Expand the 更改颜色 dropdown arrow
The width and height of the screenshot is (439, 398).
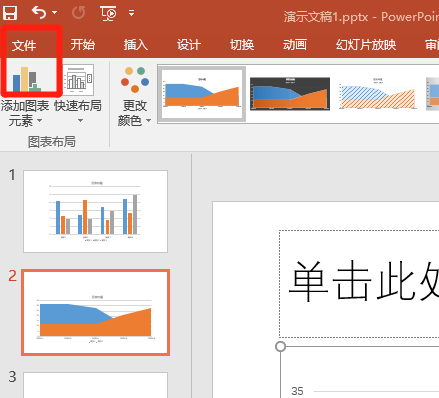[x=148, y=120]
